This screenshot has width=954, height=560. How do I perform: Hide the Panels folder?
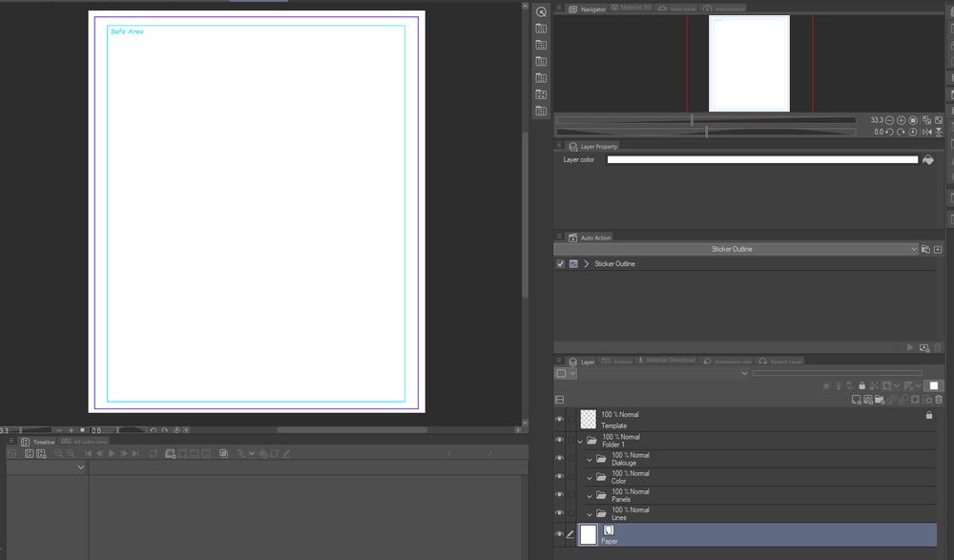coord(559,495)
